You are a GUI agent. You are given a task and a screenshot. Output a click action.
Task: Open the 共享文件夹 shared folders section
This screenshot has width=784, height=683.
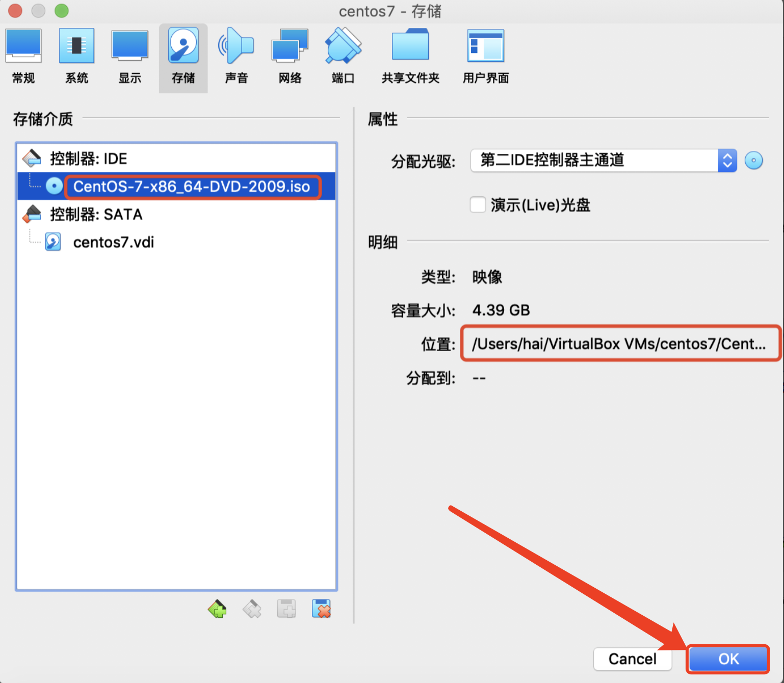click(x=410, y=57)
